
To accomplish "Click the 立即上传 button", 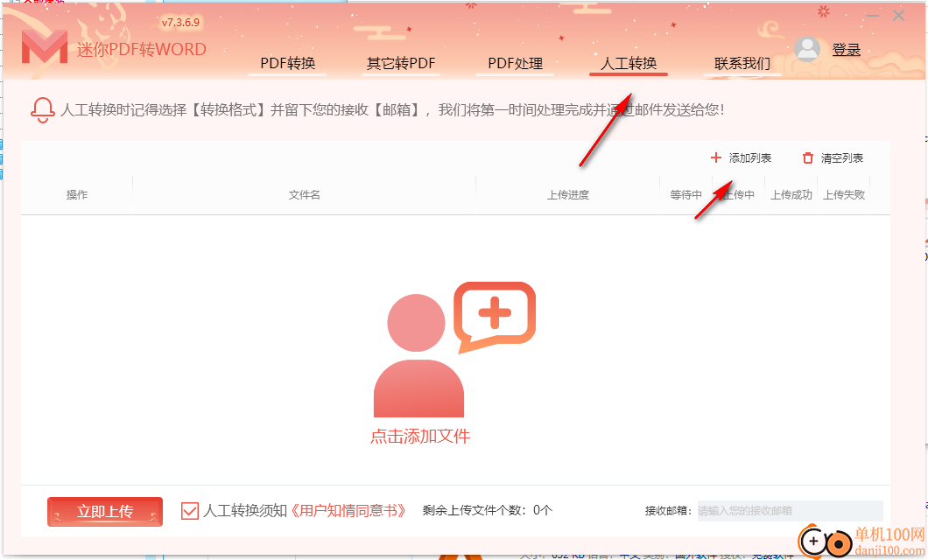I will coord(105,512).
